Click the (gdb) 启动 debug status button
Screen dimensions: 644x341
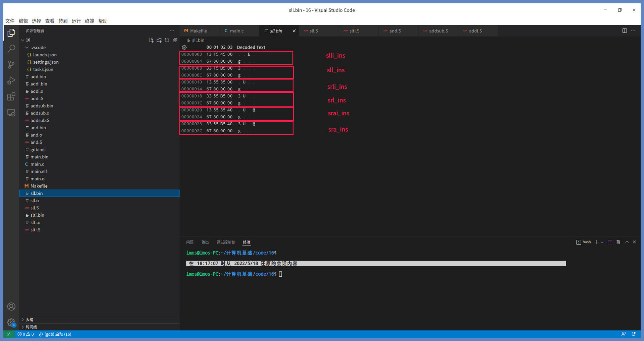click(55, 334)
